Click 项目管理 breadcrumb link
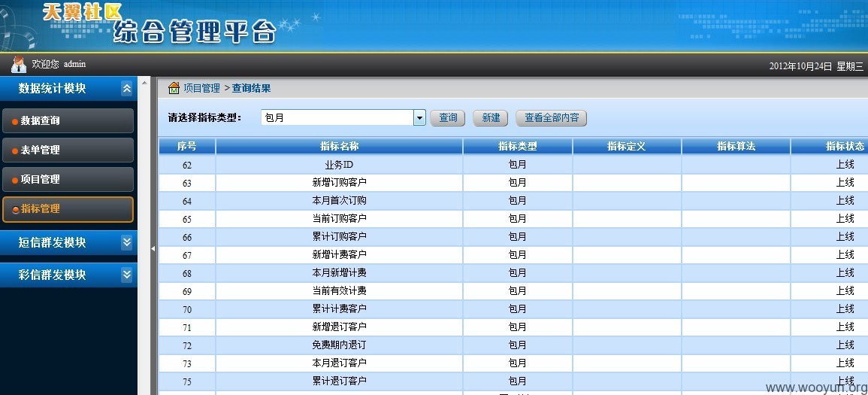 tap(202, 88)
